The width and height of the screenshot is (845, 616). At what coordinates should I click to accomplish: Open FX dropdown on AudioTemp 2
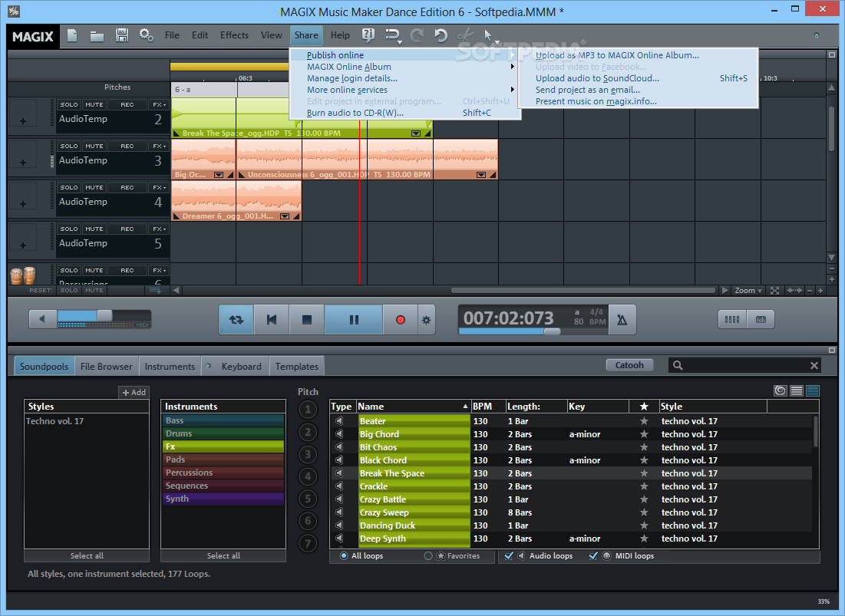[159, 104]
